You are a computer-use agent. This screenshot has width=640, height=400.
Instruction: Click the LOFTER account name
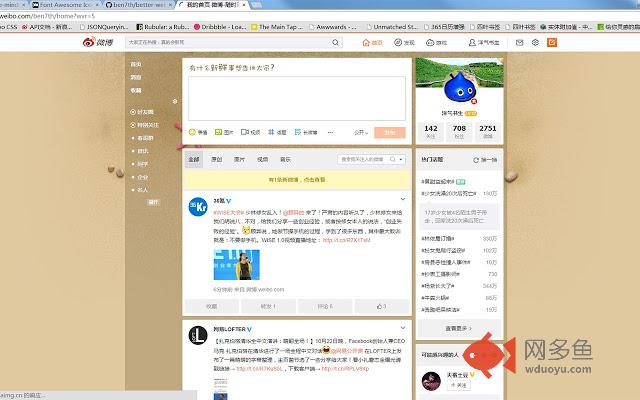229,329
